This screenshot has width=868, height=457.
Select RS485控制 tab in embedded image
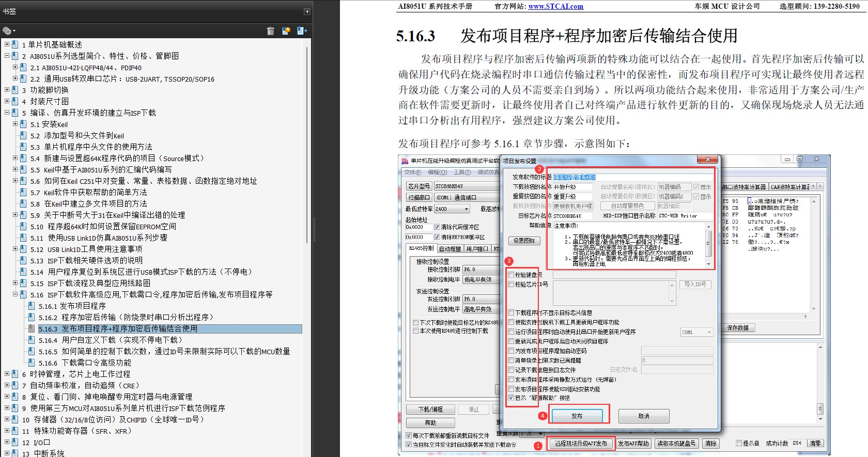pyautogui.click(x=422, y=248)
